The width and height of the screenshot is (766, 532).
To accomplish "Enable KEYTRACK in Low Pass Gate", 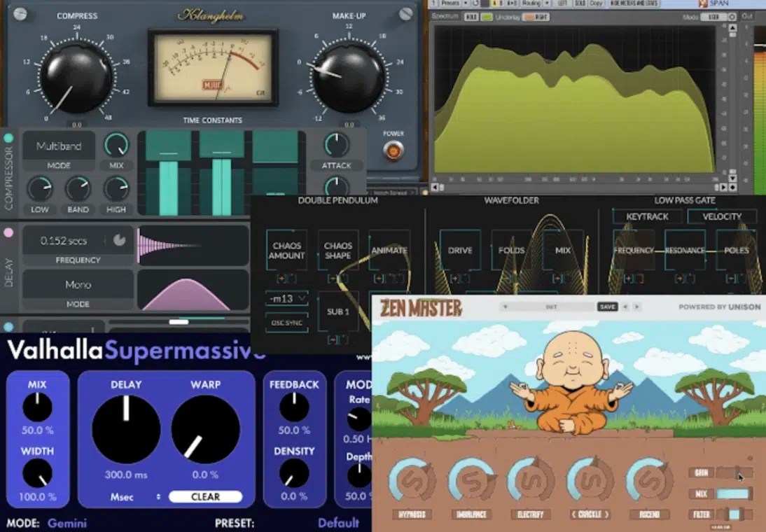I will point(647,216).
